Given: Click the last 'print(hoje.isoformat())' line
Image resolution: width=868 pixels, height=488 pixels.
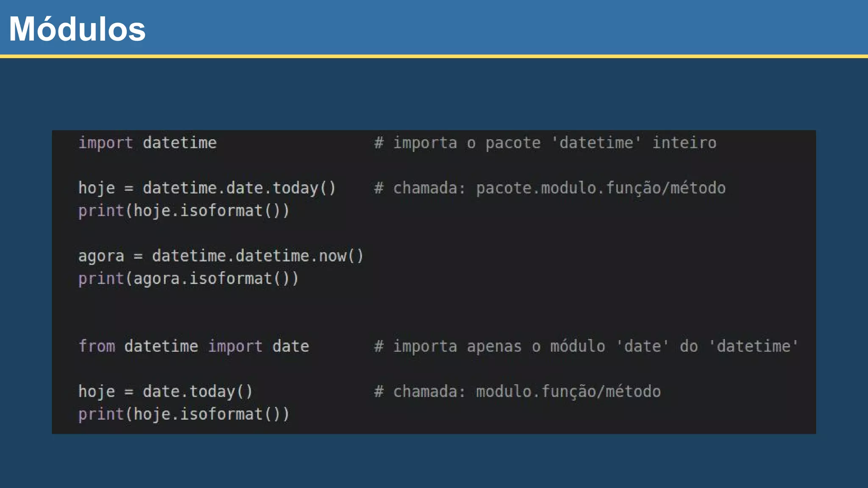Looking at the screenshot, I should [x=184, y=414].
